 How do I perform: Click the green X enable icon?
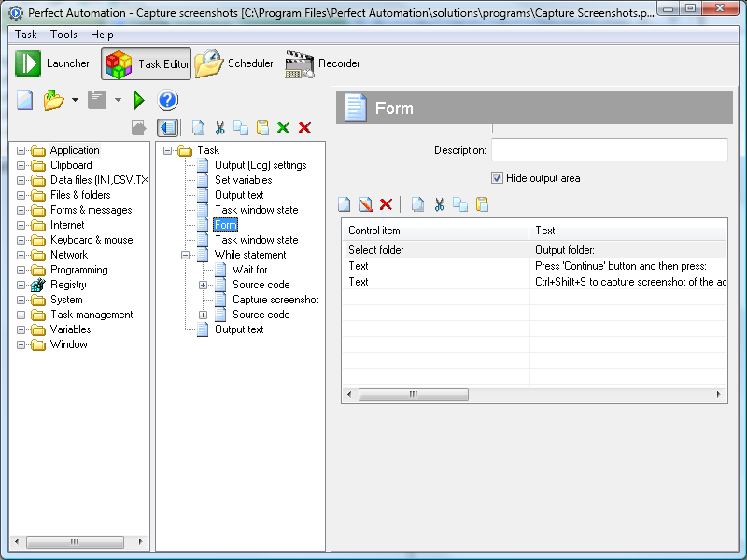point(284,128)
